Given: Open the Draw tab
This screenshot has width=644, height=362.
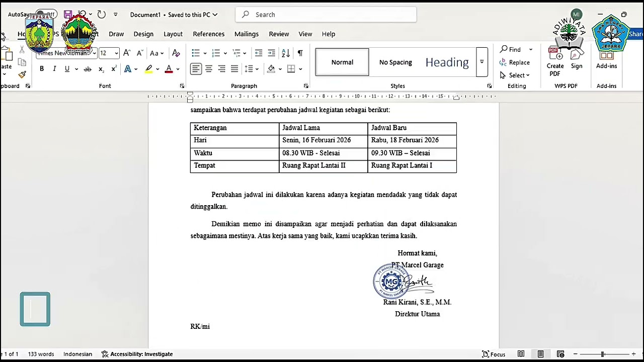Looking at the screenshot, I should (116, 34).
